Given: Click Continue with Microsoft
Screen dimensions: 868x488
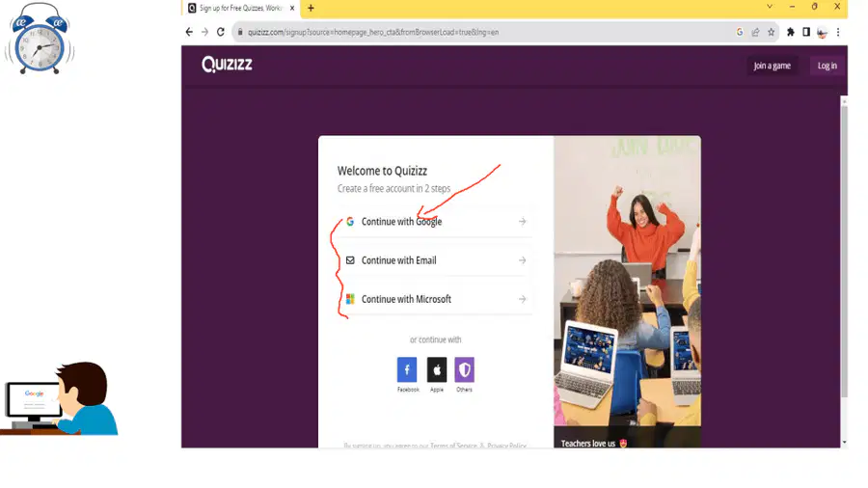Looking at the screenshot, I should click(435, 299).
